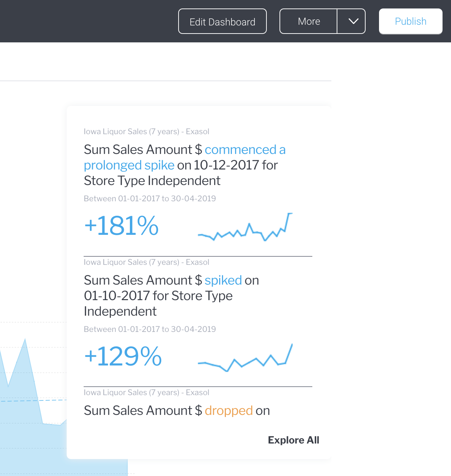This screenshot has height=476, width=451.
Task: Open the insight headline dated 01-10-2017
Action: click(x=158, y=296)
